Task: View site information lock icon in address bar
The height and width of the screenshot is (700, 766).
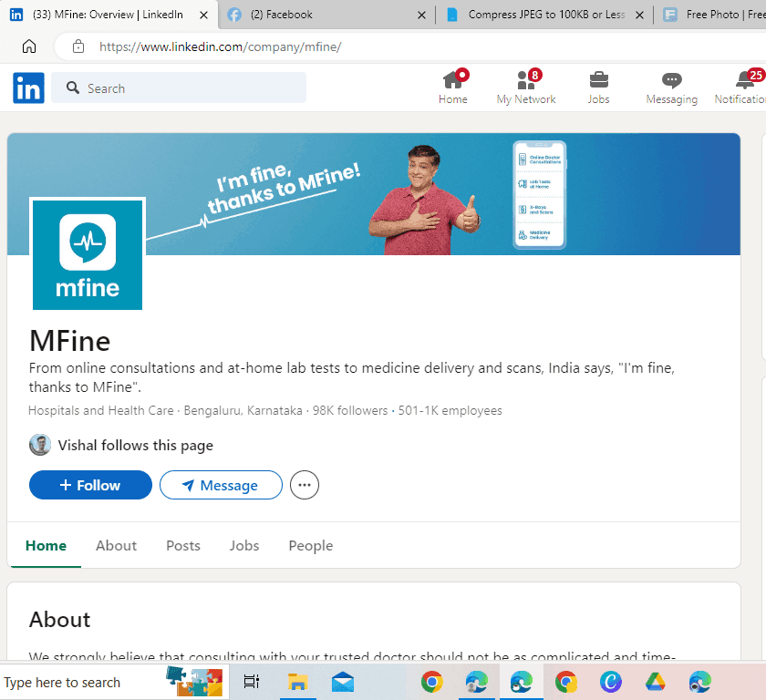Action: click(x=78, y=46)
